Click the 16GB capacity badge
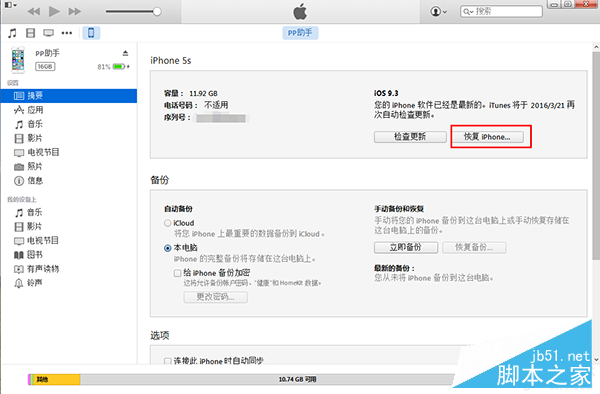600x394 pixels. [x=45, y=67]
